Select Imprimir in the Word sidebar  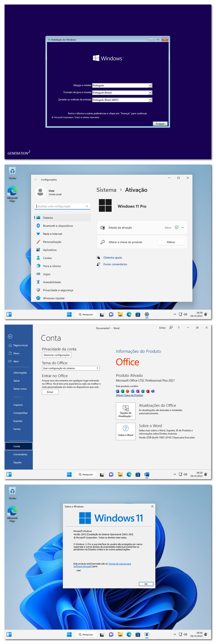18,405
